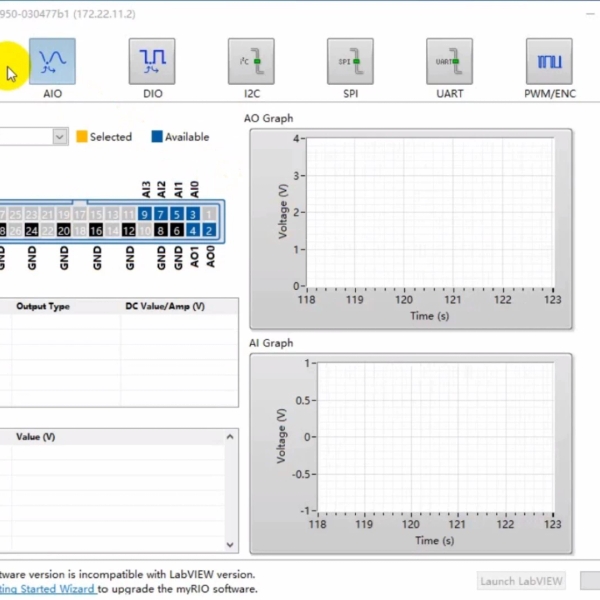Viewport: 600px width, 600px height.
Task: Select the AIO analog I/O icon
Action: click(x=52, y=61)
